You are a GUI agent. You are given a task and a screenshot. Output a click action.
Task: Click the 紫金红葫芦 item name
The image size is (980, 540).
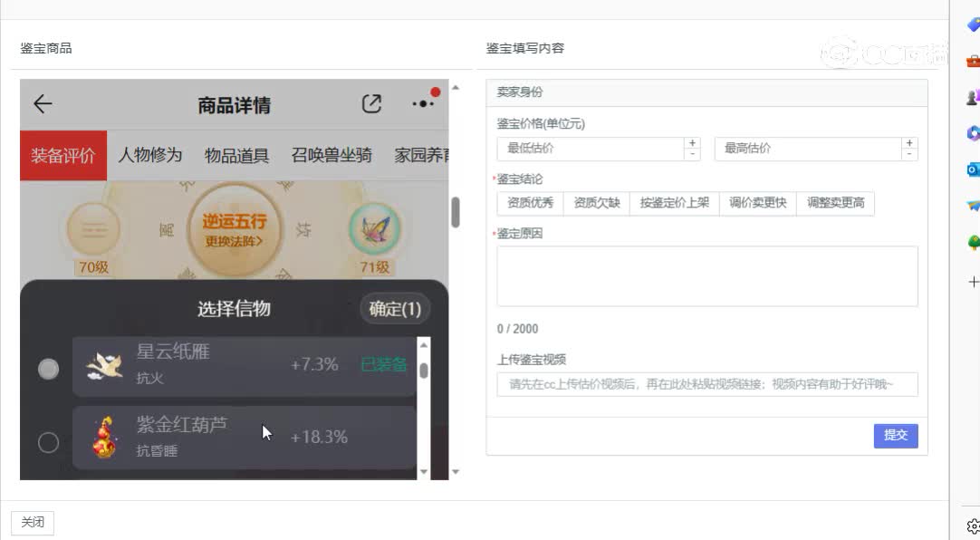coord(182,424)
